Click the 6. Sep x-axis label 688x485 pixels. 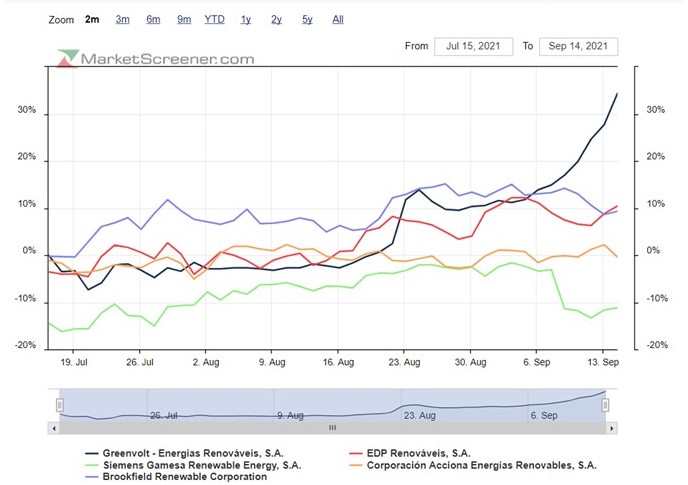(x=536, y=363)
